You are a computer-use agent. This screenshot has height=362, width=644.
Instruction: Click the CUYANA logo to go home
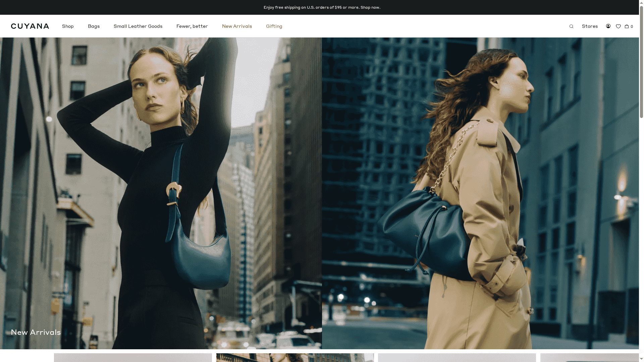pos(30,26)
